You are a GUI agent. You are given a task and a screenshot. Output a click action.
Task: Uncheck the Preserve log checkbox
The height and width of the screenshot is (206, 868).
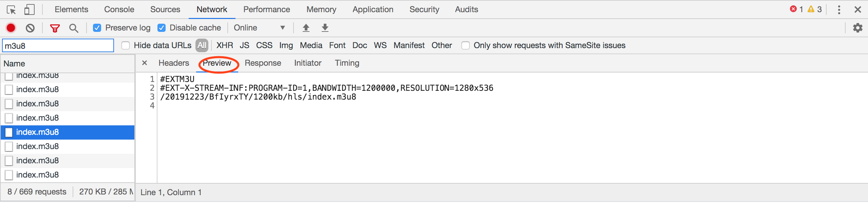pos(97,28)
